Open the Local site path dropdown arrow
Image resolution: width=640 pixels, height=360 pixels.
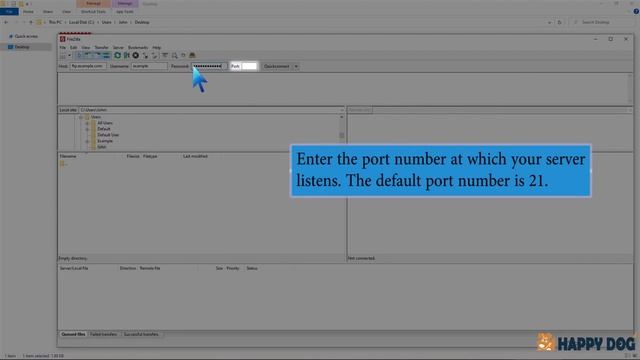tap(342, 110)
